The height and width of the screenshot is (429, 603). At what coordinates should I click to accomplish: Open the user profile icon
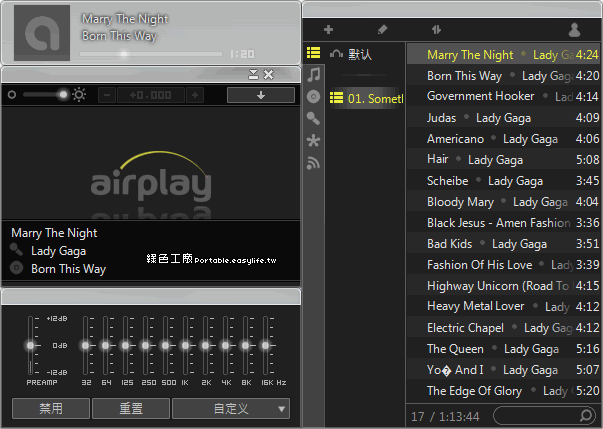574,30
